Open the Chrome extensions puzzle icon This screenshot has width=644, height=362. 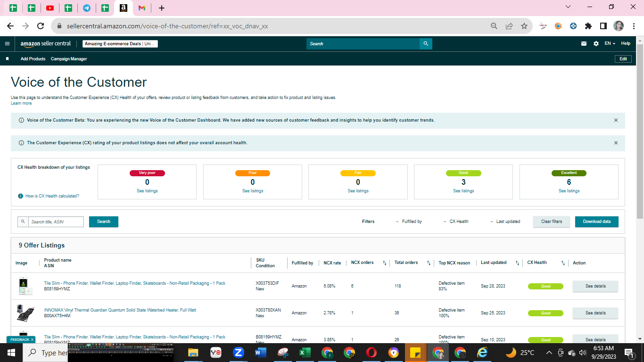(588, 26)
